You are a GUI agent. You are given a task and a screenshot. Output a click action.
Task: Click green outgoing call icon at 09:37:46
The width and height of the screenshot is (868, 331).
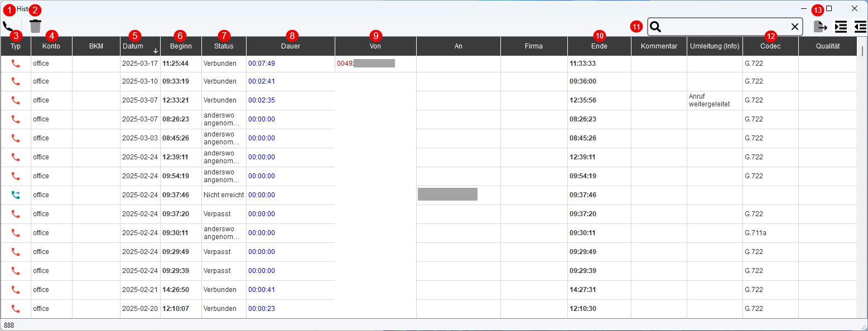(16, 195)
